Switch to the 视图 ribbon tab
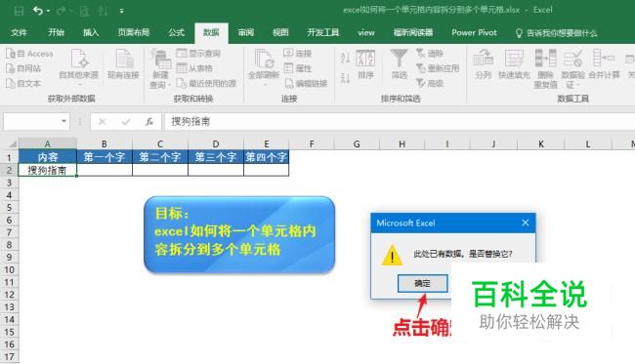This screenshot has width=635, height=364. pos(280,33)
